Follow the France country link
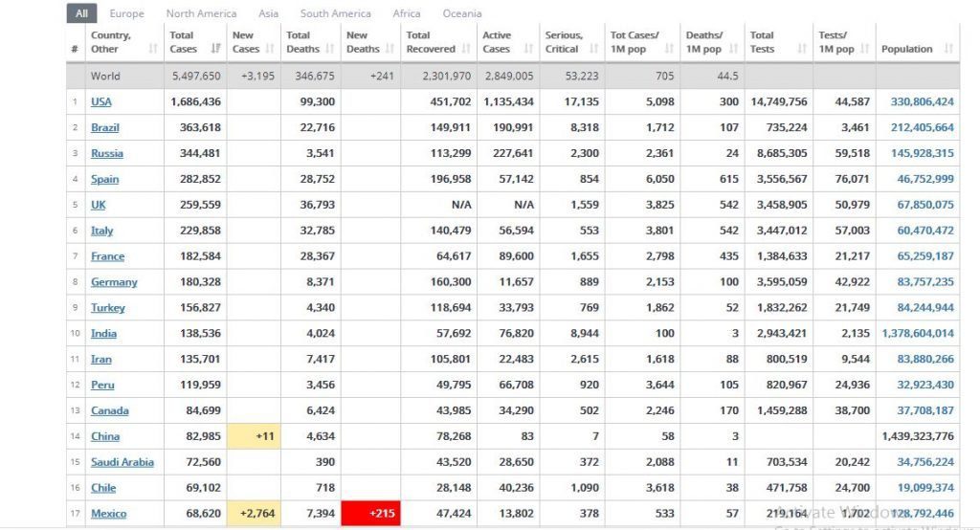 pyautogui.click(x=107, y=256)
